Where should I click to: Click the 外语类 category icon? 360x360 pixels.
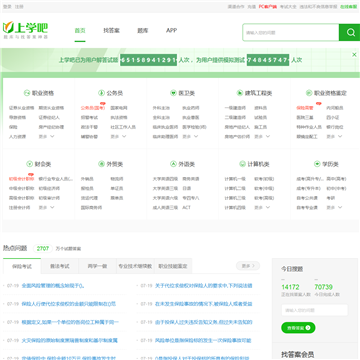click(173, 164)
